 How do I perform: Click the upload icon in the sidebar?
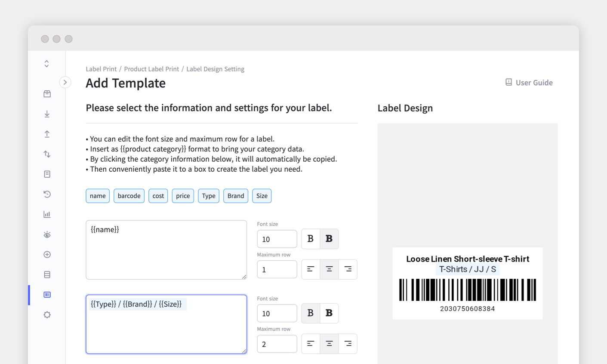46,134
